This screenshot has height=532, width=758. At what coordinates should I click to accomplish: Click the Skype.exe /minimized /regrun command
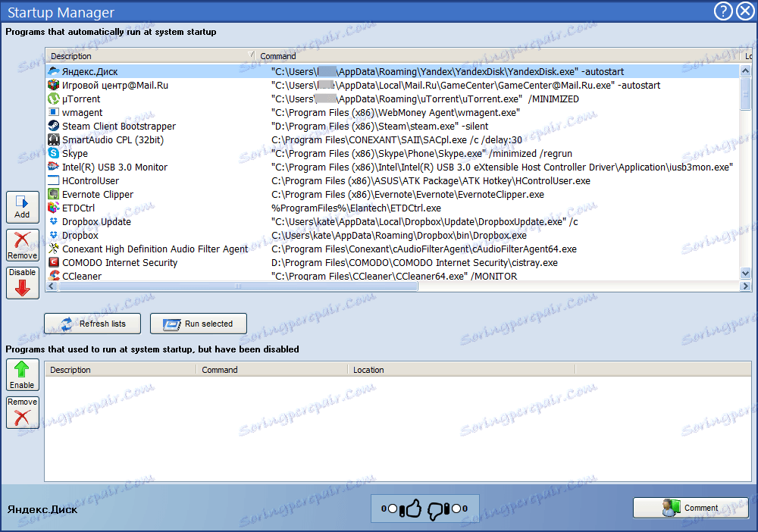click(421, 153)
